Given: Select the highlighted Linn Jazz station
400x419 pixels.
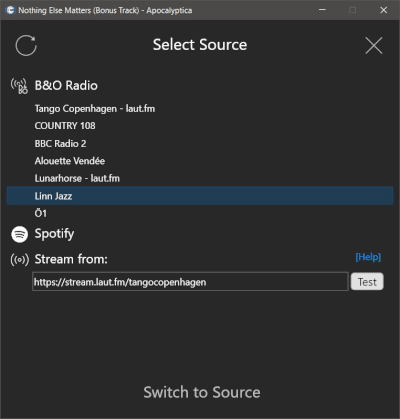Looking at the screenshot, I should tap(200, 196).
